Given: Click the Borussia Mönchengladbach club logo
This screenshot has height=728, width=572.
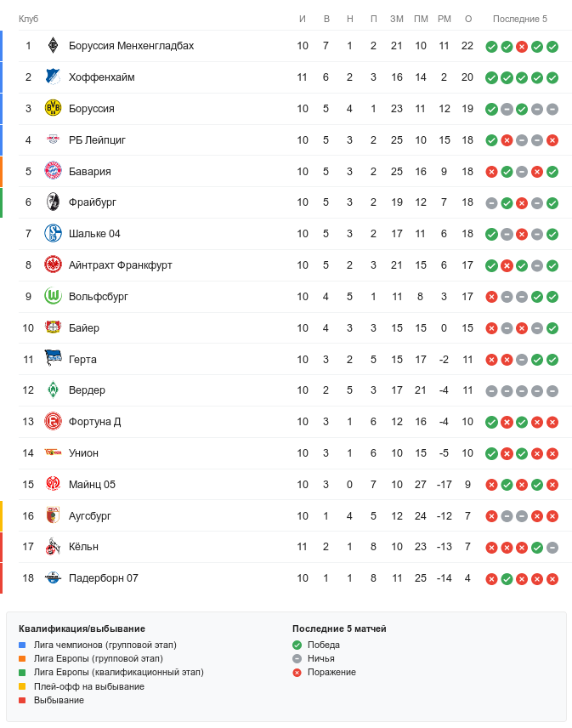Looking at the screenshot, I should 54,46.
